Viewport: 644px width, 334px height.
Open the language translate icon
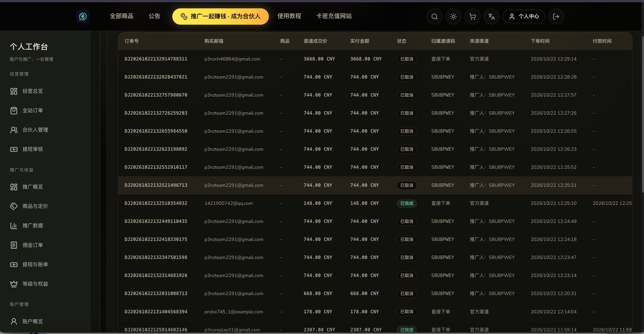[x=491, y=16]
